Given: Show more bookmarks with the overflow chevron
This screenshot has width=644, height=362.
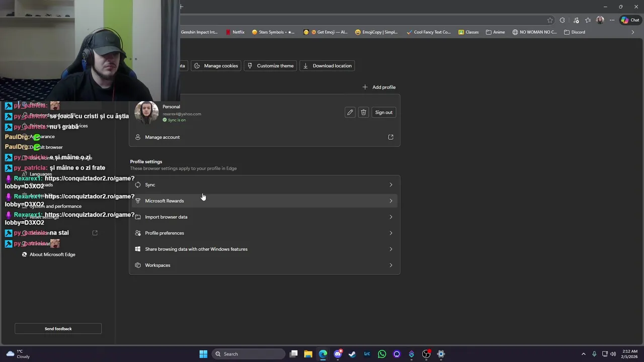Looking at the screenshot, I should (x=633, y=32).
